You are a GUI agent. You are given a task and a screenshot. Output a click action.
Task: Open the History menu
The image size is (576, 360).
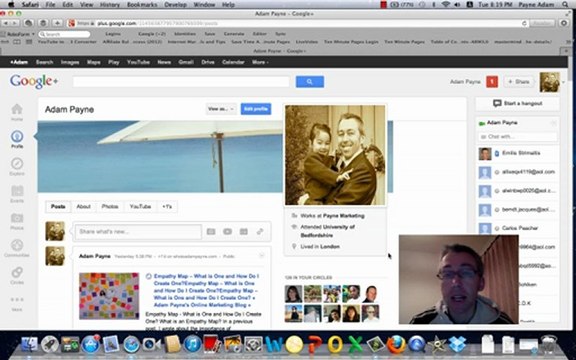tap(110, 5)
